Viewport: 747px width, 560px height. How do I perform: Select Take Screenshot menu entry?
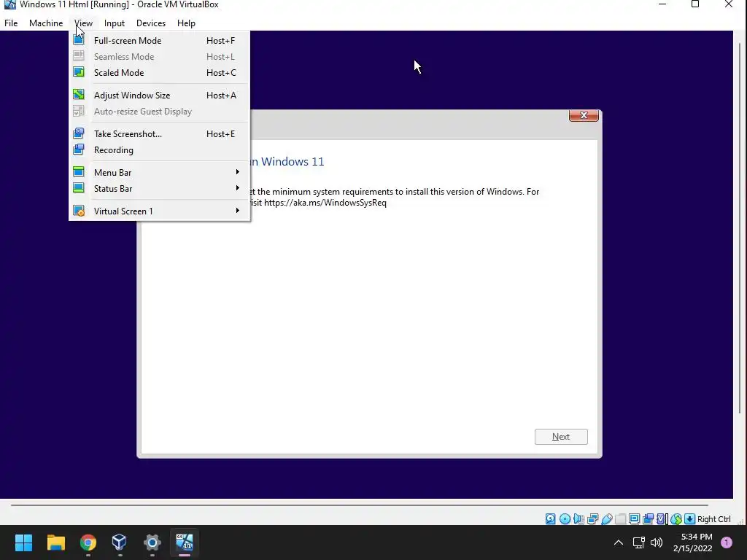click(x=159, y=134)
